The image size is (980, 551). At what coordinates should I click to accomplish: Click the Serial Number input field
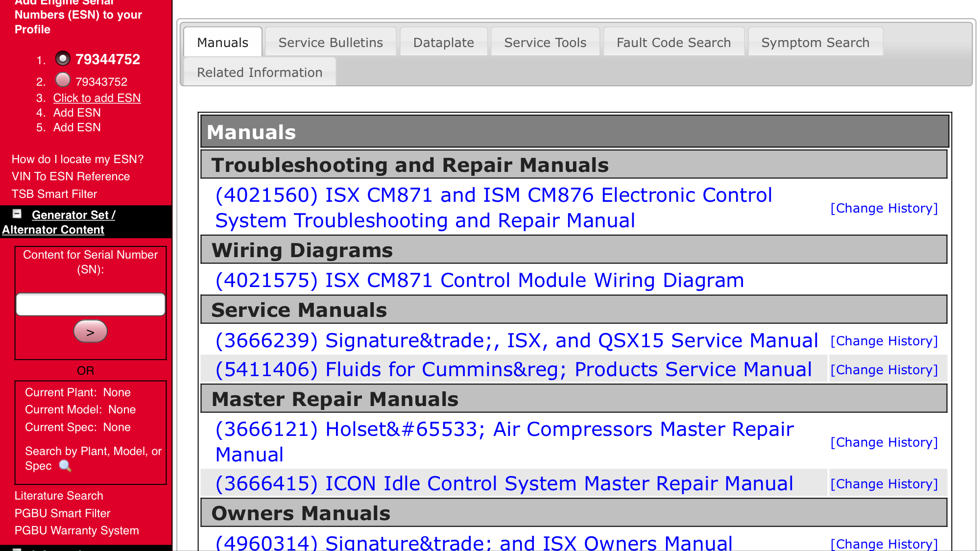pyautogui.click(x=91, y=305)
